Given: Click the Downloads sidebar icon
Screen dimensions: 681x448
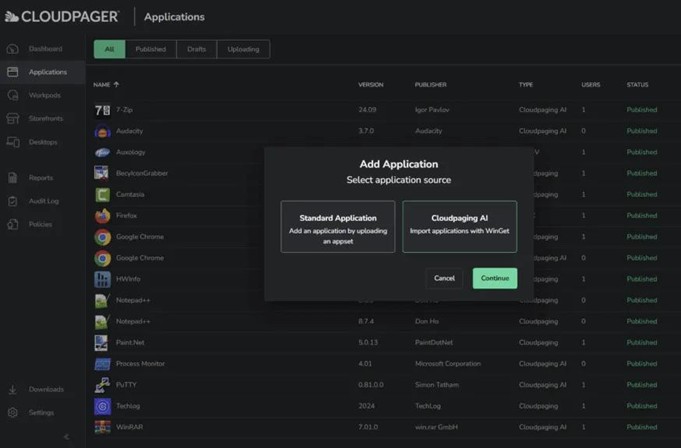Looking at the screenshot, I should [12, 389].
